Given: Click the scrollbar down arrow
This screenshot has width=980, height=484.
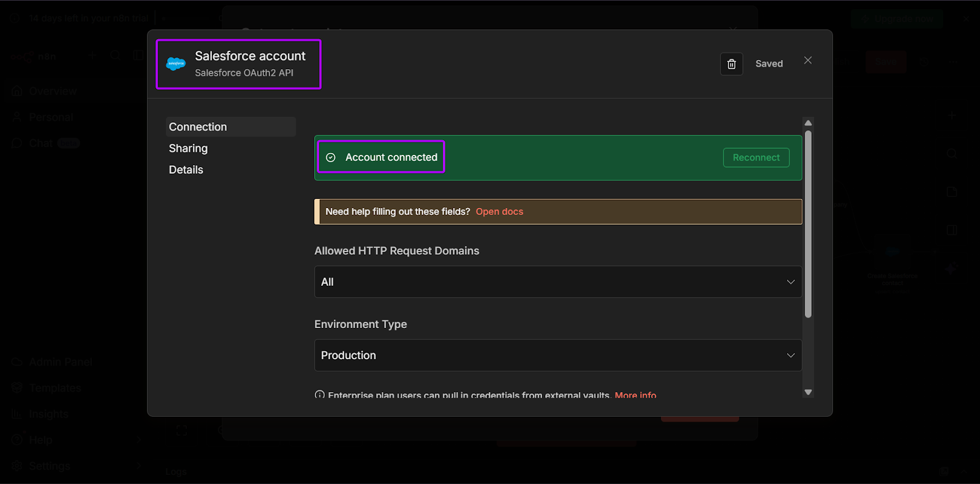Looking at the screenshot, I should [x=808, y=392].
